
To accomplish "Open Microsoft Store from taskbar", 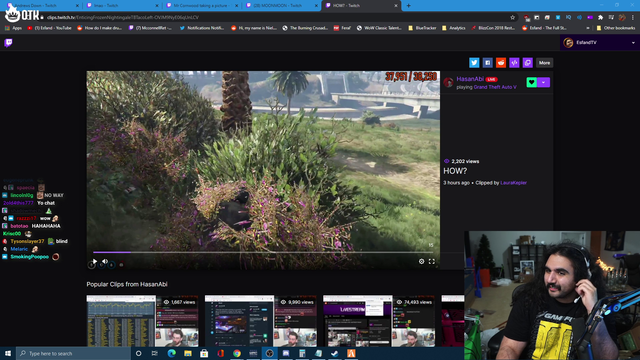I will pos(204,353).
